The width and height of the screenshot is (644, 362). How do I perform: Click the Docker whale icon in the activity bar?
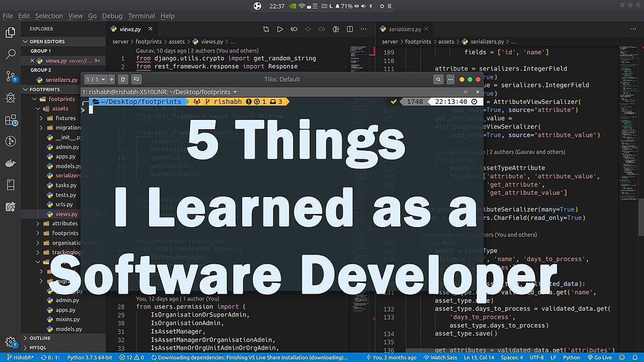(10, 163)
